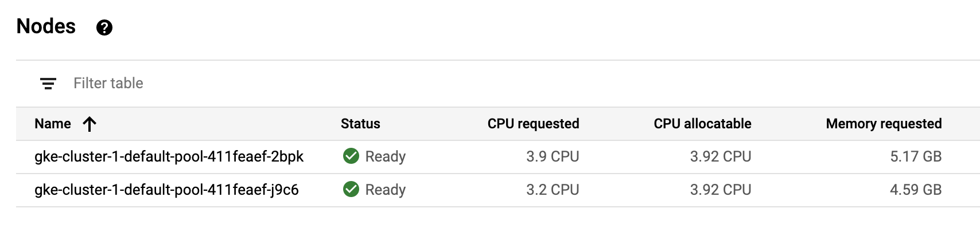Open the Nodes help question-mark icon

pyautogui.click(x=104, y=27)
